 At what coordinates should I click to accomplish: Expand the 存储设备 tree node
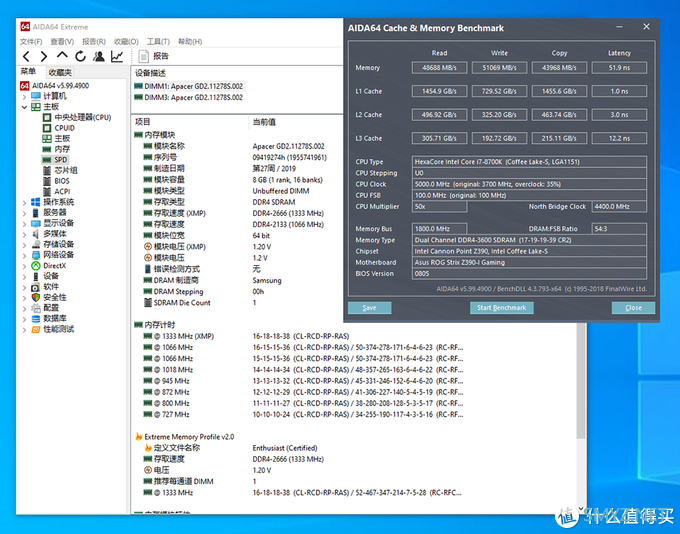coord(24,245)
